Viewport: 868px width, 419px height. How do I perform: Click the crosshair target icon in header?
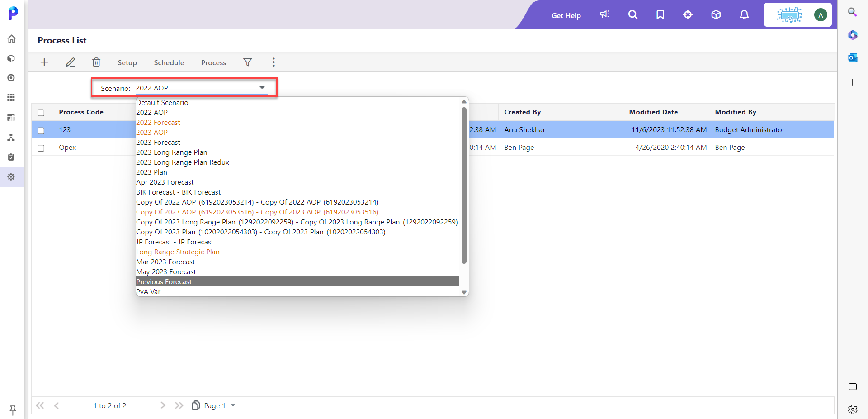coord(688,15)
